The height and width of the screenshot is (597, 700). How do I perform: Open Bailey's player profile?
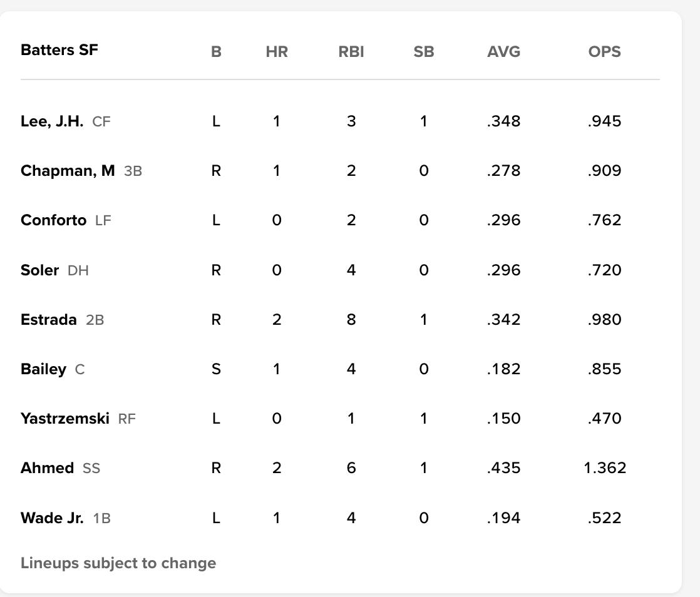(43, 369)
